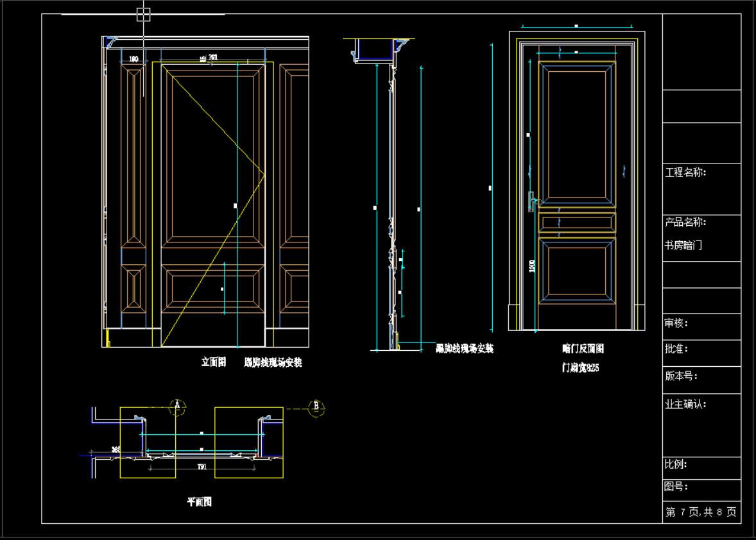This screenshot has height=540, width=756.
Task: Select the door handle on the reverse view
Action: (531, 201)
